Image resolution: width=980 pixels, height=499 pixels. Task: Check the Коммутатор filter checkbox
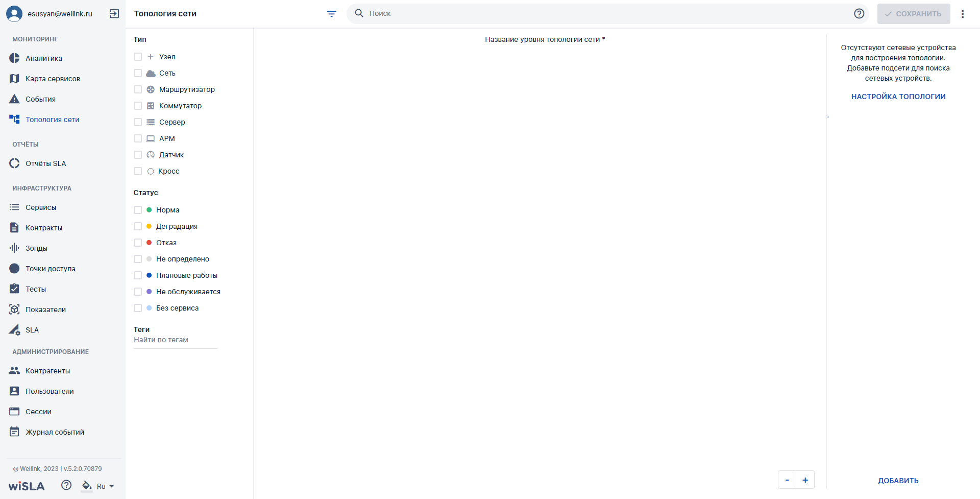tap(138, 106)
